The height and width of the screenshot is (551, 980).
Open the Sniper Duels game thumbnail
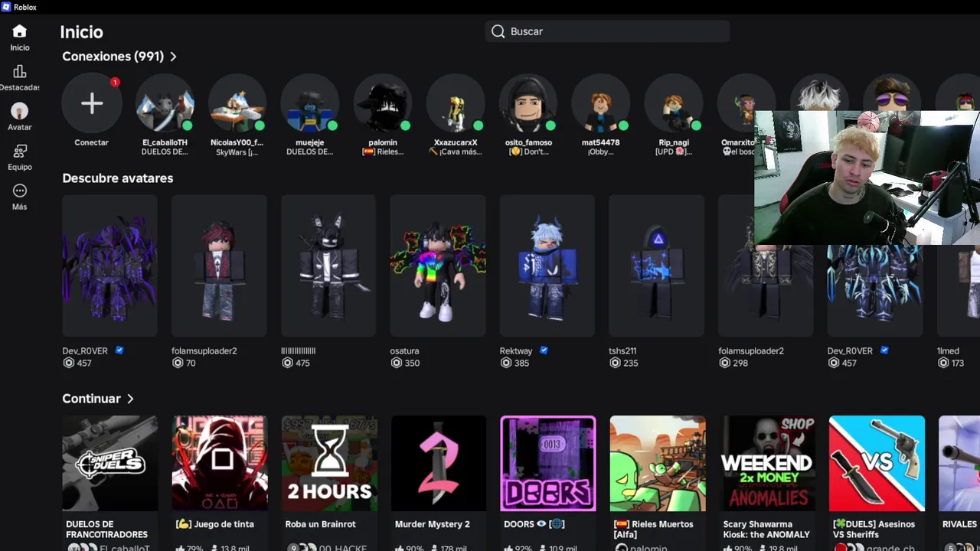(x=109, y=463)
